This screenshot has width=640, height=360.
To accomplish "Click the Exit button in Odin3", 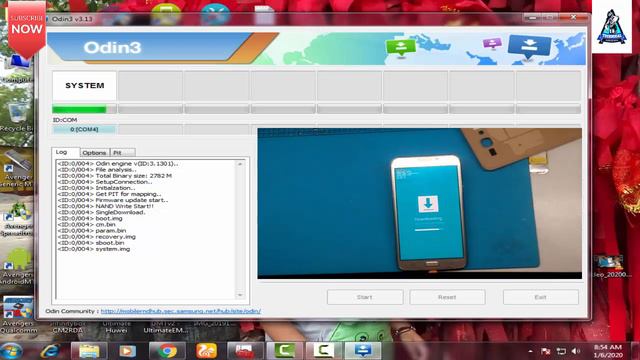I will pyautogui.click(x=540, y=297).
